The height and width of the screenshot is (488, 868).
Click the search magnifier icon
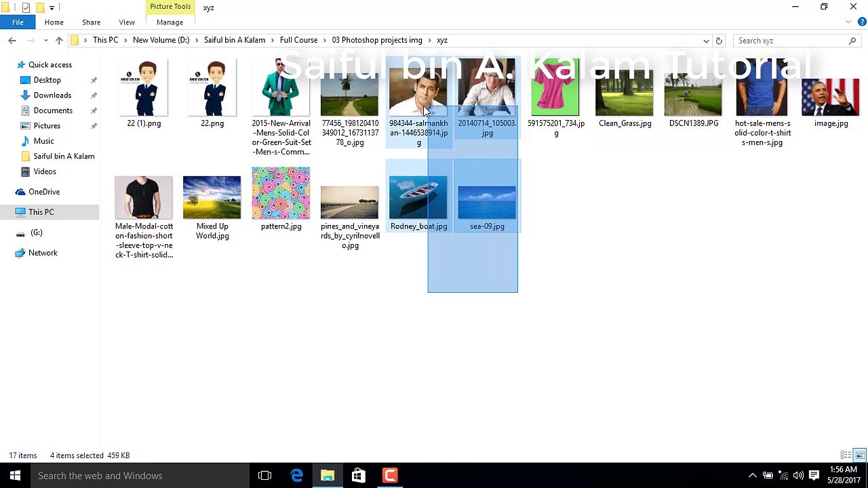pyautogui.click(x=852, y=41)
